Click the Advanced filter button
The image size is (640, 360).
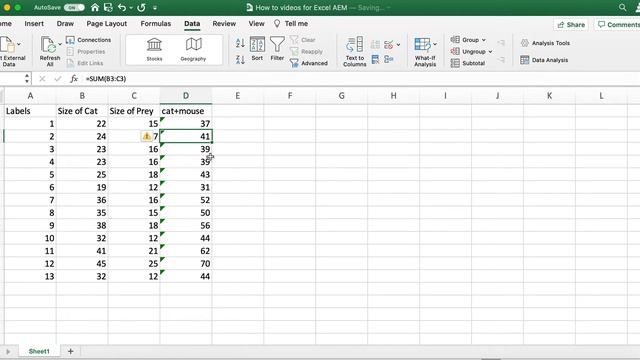pos(309,63)
